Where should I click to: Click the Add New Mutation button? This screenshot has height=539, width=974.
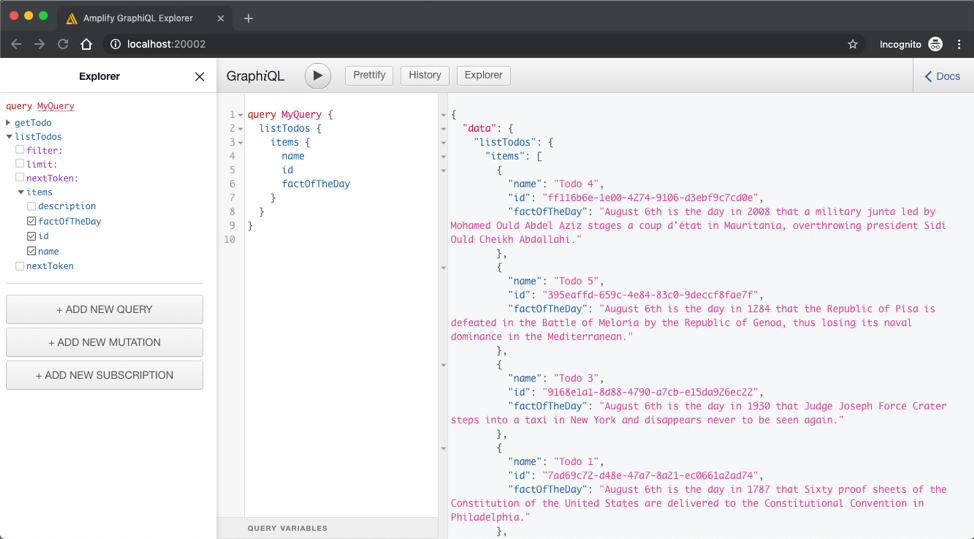pyautogui.click(x=104, y=342)
